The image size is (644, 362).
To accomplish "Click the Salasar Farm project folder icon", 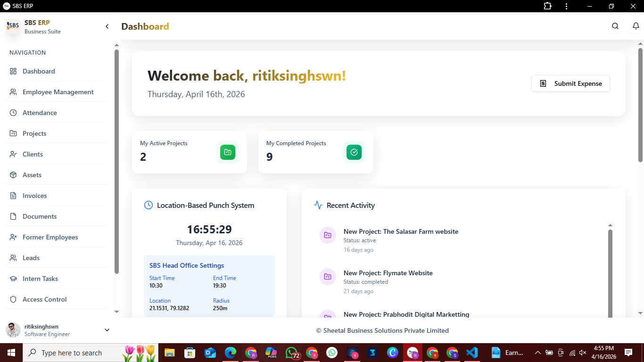I will point(328,235).
